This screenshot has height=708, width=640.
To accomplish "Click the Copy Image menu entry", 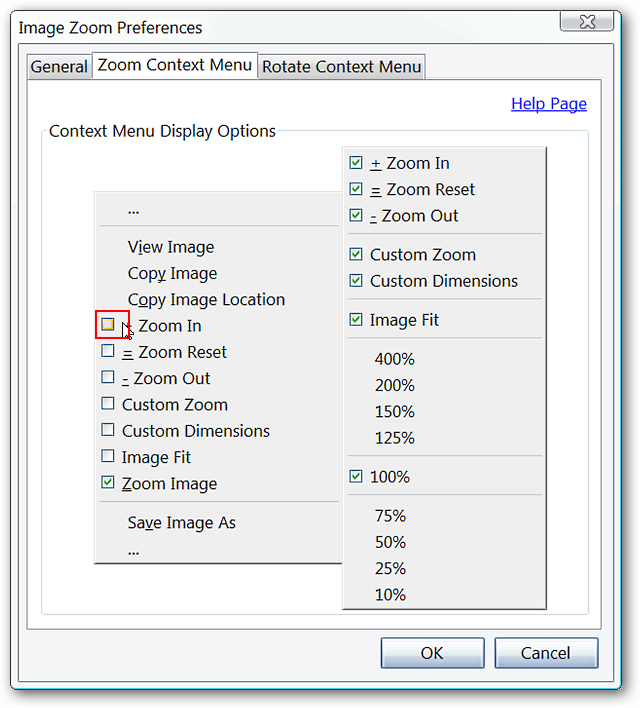I will pyautogui.click(x=172, y=274).
